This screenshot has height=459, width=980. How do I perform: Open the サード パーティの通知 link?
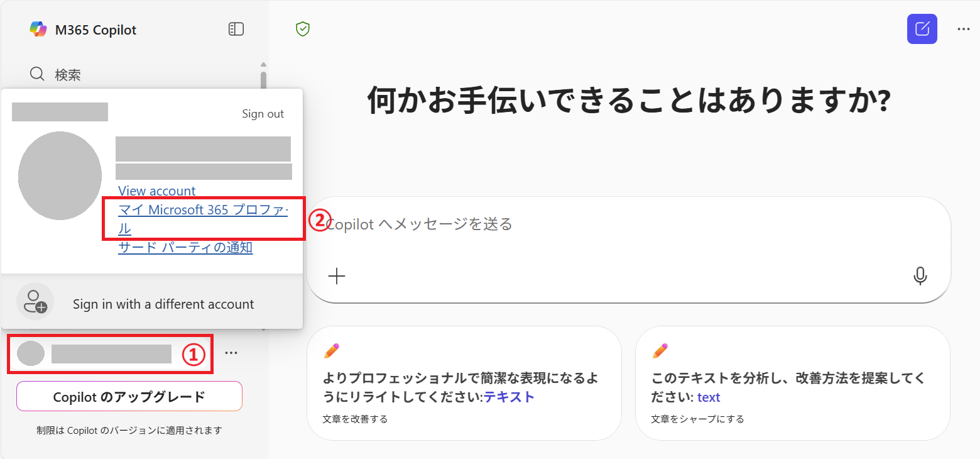(185, 247)
